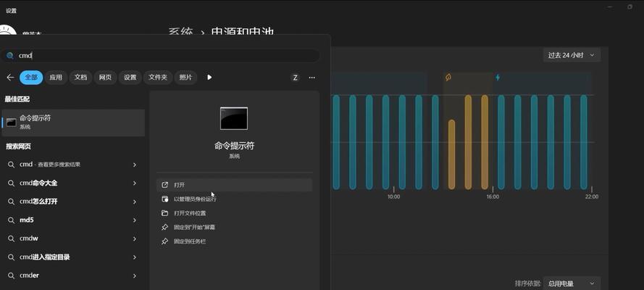
Task: Click the pin icon for 固定到任务栏
Action: point(164,241)
